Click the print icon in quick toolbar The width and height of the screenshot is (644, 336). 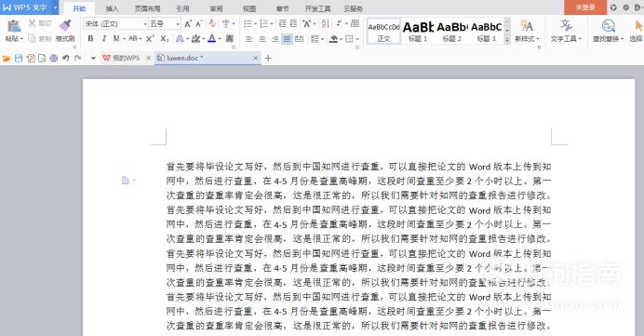tap(53, 59)
